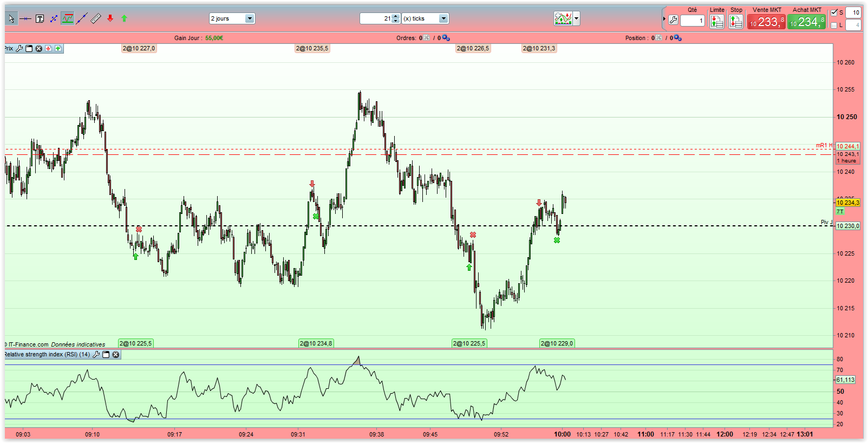Sell at market via Vente MKT
The width and height of the screenshot is (868, 443).
tap(766, 22)
